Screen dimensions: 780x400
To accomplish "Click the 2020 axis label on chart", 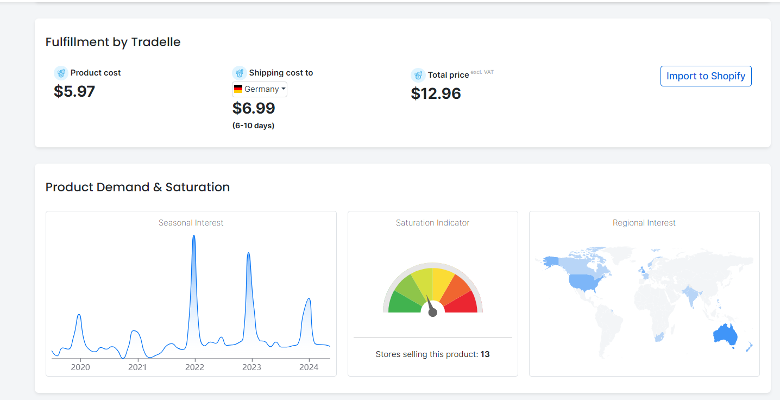I will click(x=81, y=367).
